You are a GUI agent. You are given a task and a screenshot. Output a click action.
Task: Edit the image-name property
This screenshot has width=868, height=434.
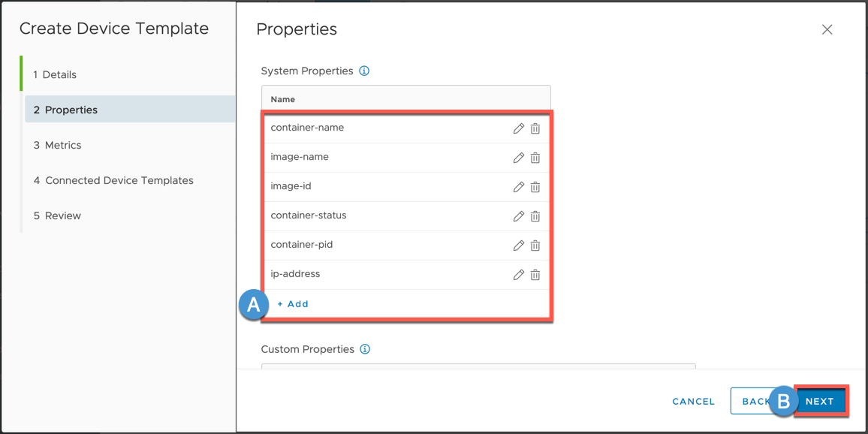[x=518, y=158]
